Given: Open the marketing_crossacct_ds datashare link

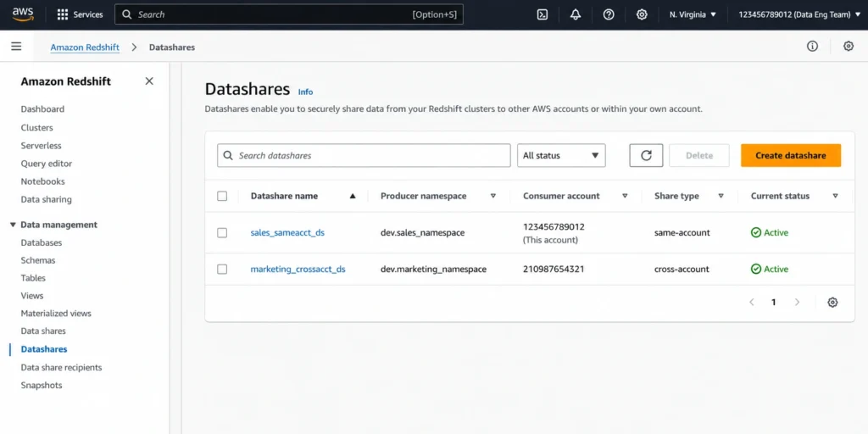Looking at the screenshot, I should pyautogui.click(x=298, y=269).
